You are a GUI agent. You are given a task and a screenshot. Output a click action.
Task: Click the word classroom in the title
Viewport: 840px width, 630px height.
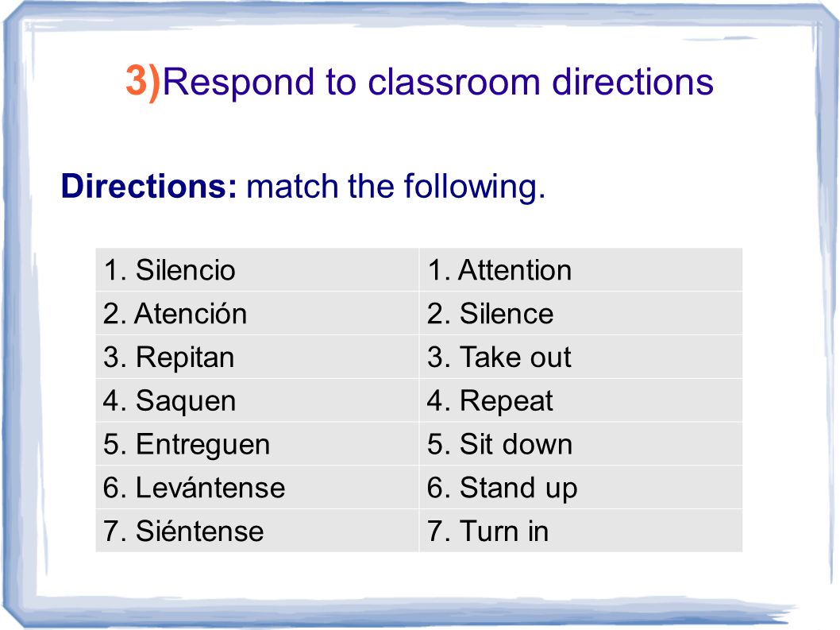[x=454, y=83]
